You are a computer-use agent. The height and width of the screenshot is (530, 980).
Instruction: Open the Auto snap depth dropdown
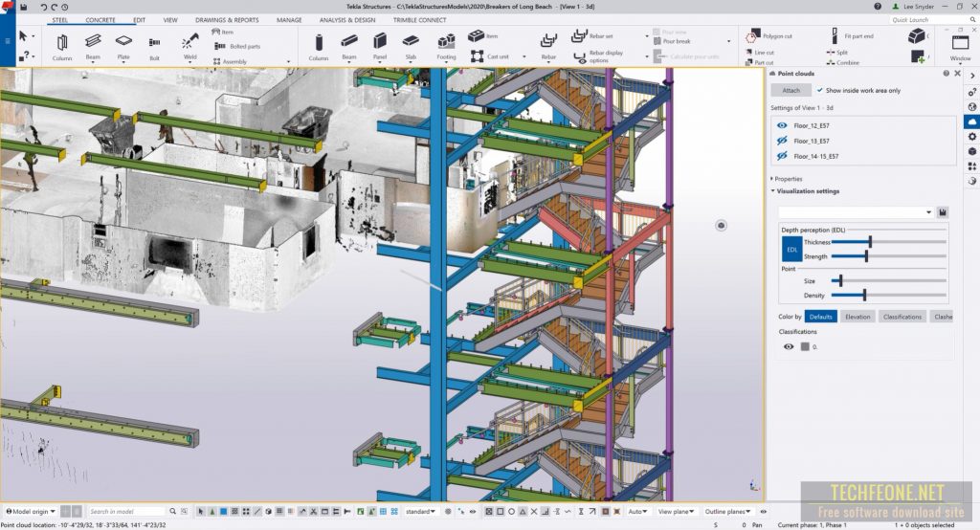pos(637,511)
